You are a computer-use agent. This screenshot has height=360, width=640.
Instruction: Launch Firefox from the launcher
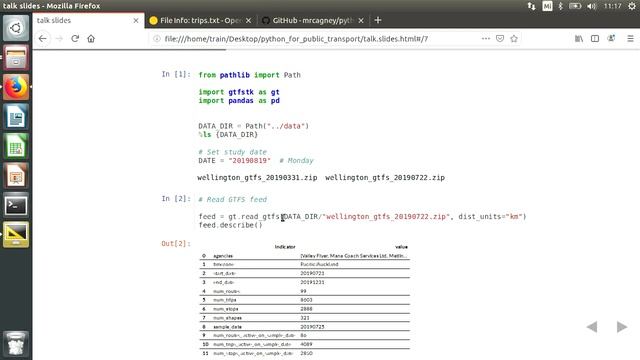pyautogui.click(x=16, y=87)
